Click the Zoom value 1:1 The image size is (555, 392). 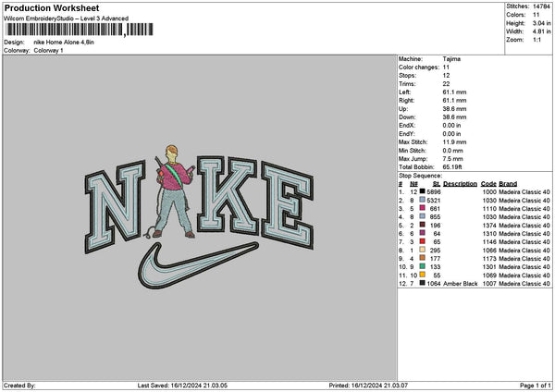pos(536,40)
